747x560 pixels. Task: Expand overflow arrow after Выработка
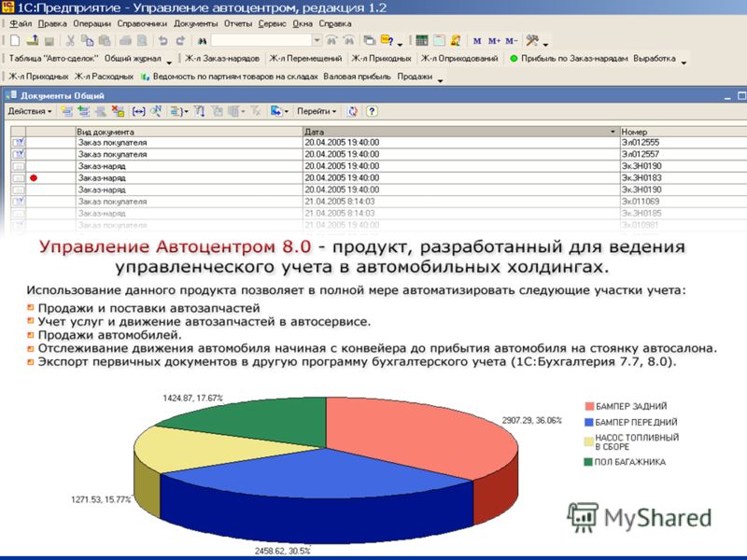684,63
